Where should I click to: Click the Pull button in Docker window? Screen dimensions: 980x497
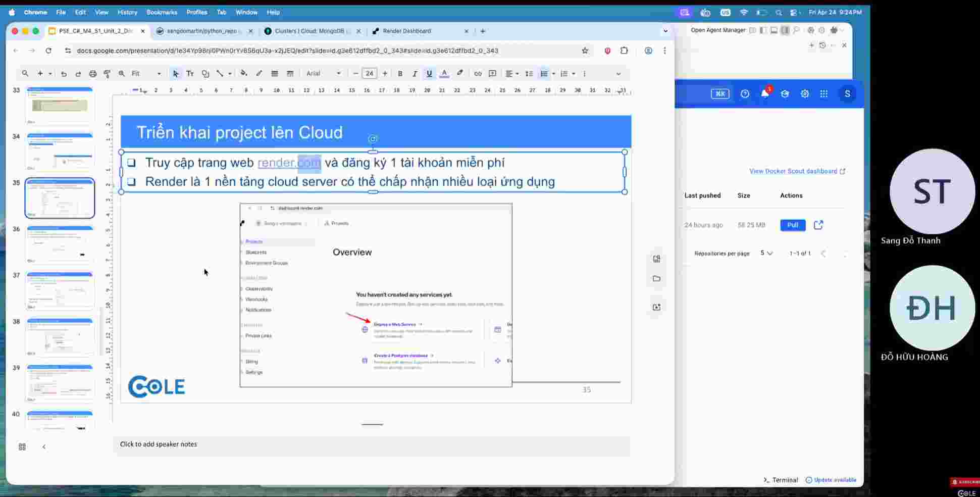(x=793, y=225)
